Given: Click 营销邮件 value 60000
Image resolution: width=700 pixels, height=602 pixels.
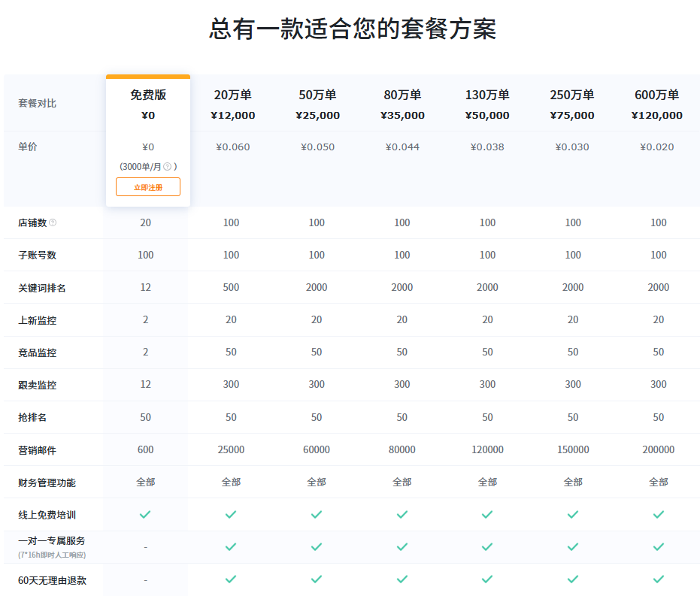Looking at the screenshot, I should tap(317, 449).
